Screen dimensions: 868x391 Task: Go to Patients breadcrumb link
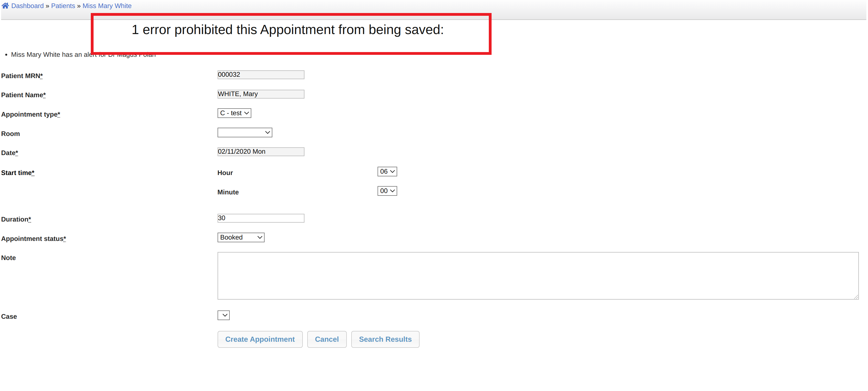63,6
